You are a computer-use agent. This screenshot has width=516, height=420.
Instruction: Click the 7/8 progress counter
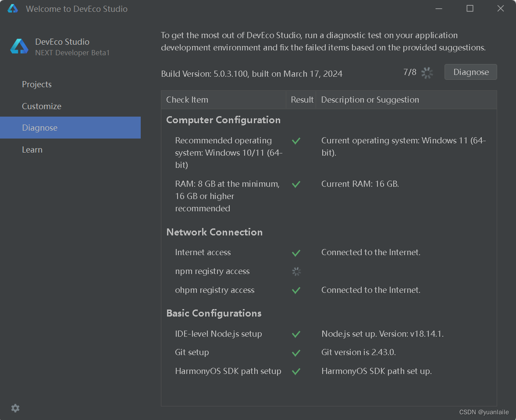(x=410, y=72)
